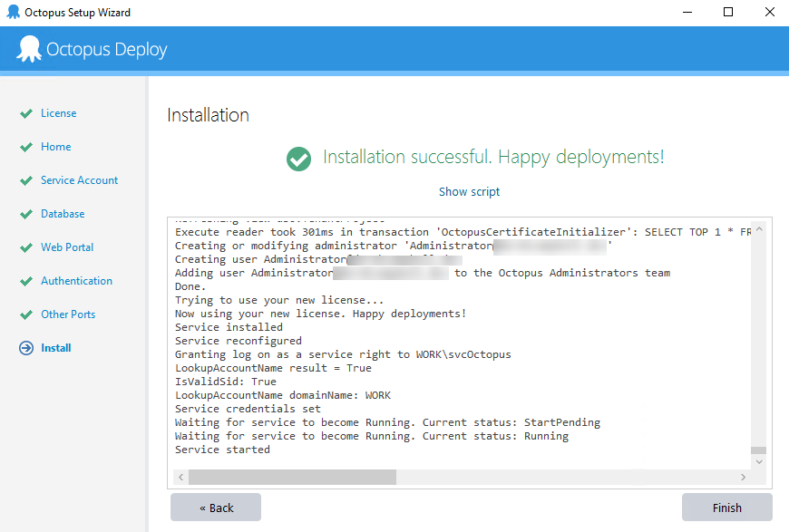Image resolution: width=789 pixels, height=532 pixels.
Task: Select the Other Ports step
Action: (68, 314)
